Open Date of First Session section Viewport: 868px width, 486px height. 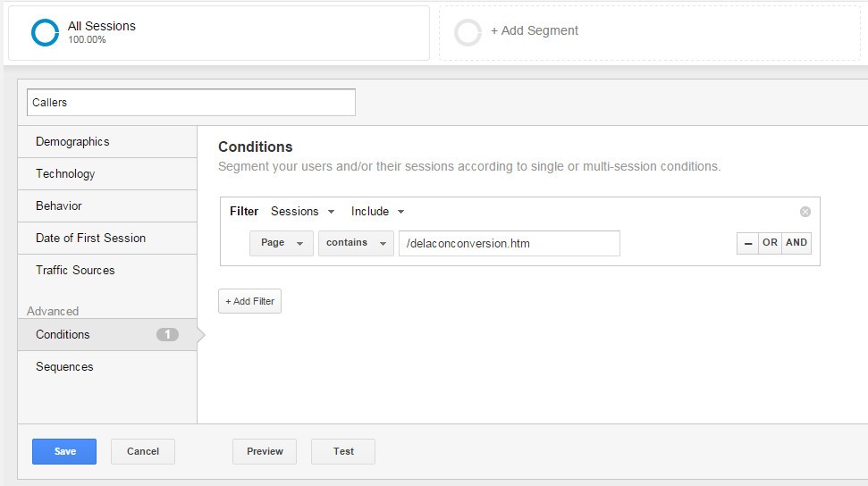pyautogui.click(x=107, y=238)
